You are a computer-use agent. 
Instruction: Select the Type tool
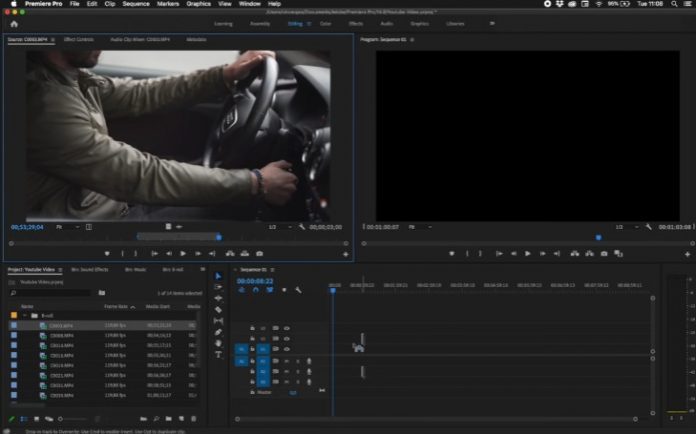218,355
